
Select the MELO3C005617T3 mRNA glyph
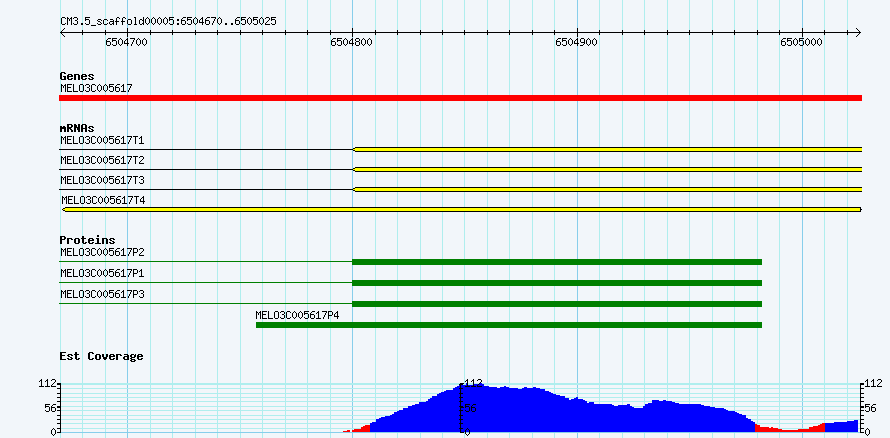[x=460, y=189]
